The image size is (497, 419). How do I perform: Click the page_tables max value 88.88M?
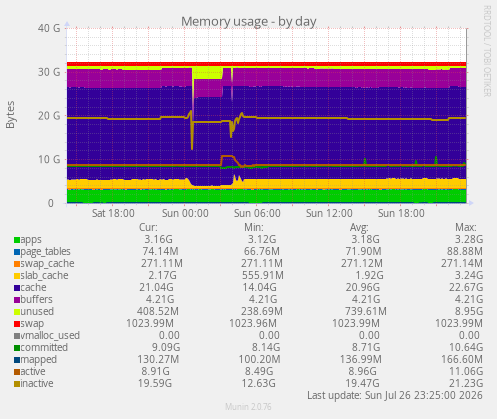tap(465, 251)
